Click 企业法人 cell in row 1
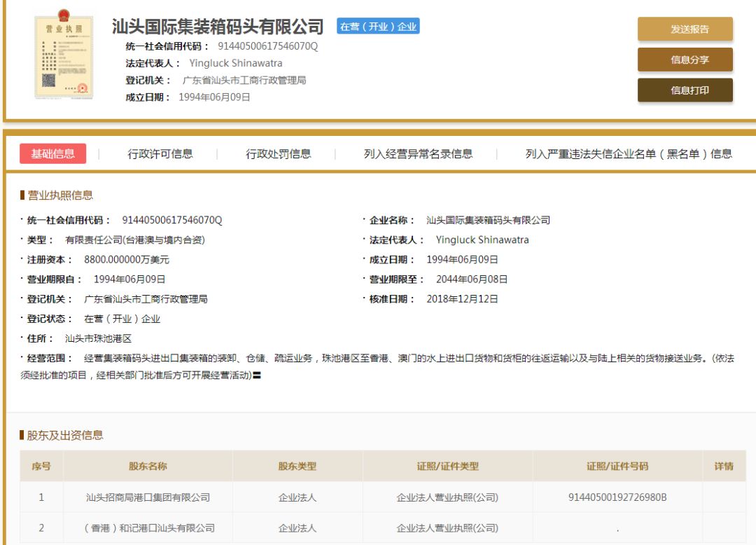Image resolution: width=756 pixels, height=545 pixels. coord(297,497)
